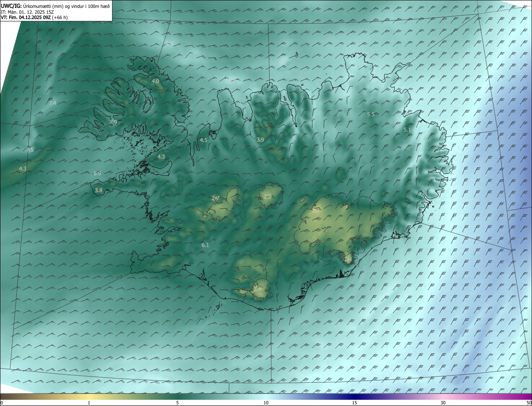Click the 2.9 value label on the glacier
Screen dimensions: 532x406
pyautogui.click(x=268, y=196)
